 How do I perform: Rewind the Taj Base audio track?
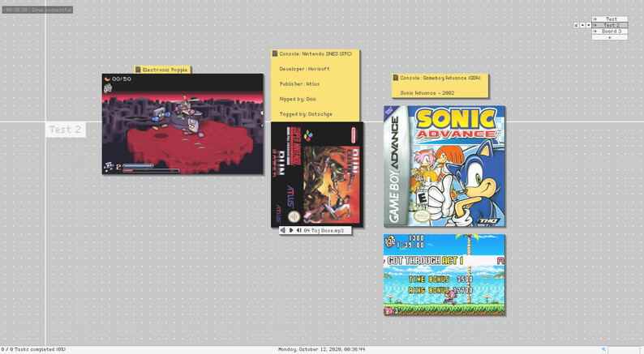[x=298, y=230]
